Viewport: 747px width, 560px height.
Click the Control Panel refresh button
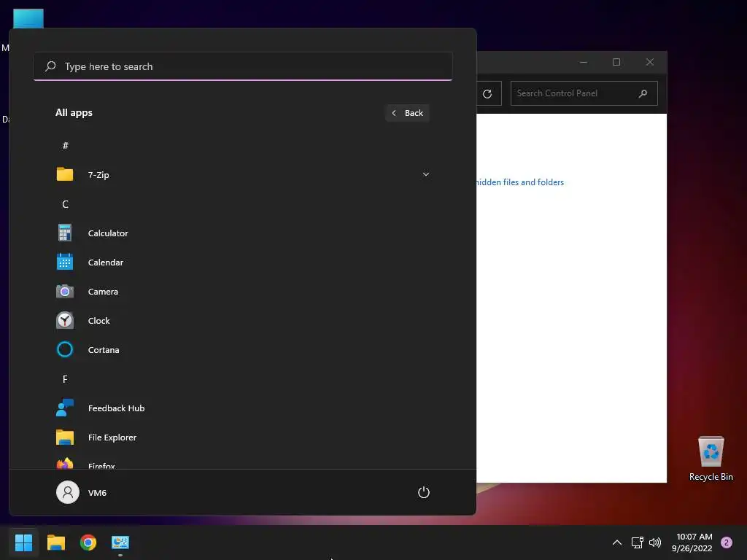tap(487, 94)
